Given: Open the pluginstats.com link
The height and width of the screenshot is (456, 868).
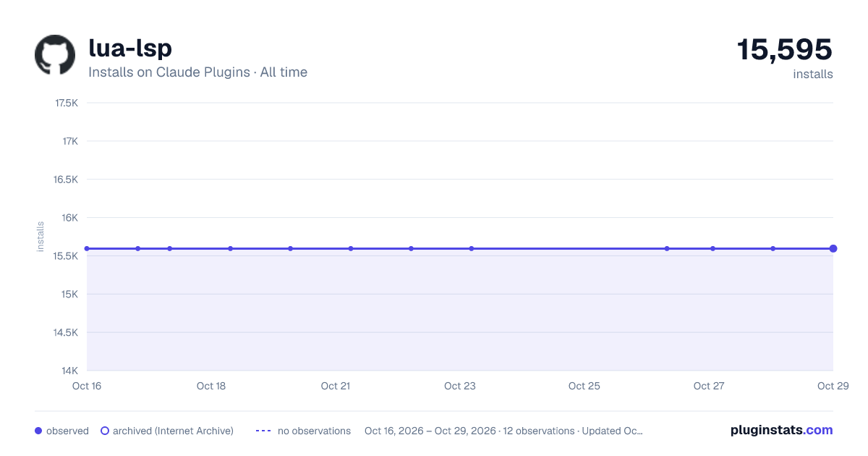Looking at the screenshot, I should (x=781, y=430).
